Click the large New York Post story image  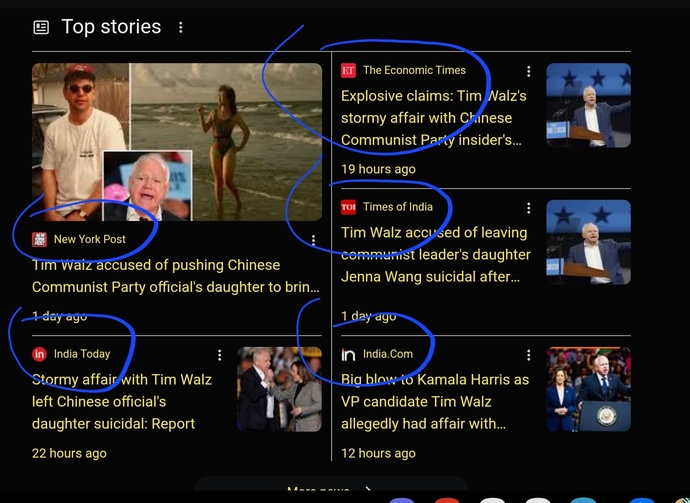(176, 141)
